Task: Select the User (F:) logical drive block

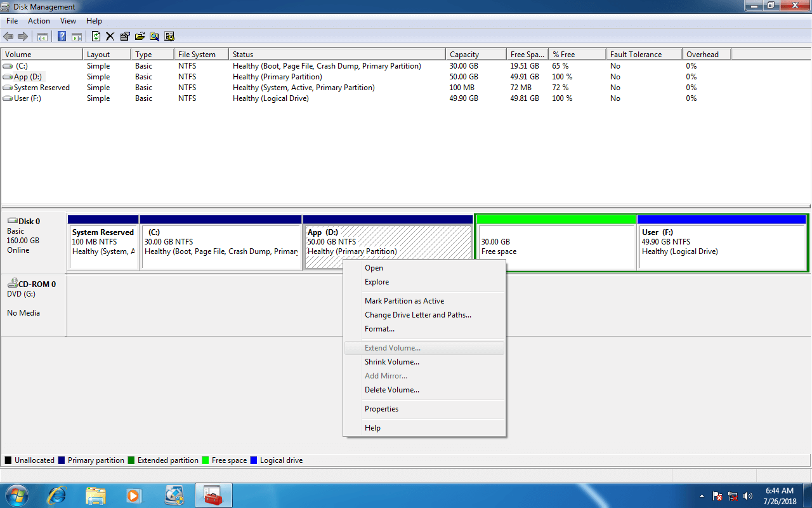Action: (722, 243)
